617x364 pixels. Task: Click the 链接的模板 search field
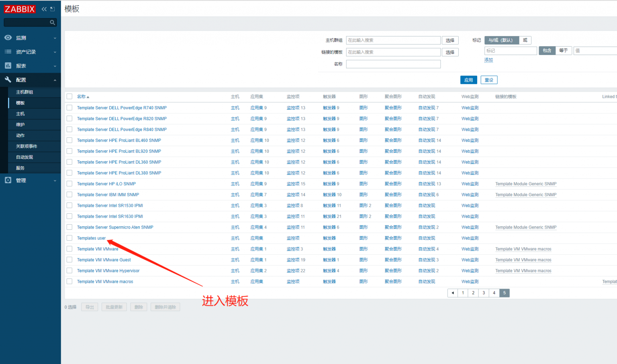tap(393, 52)
